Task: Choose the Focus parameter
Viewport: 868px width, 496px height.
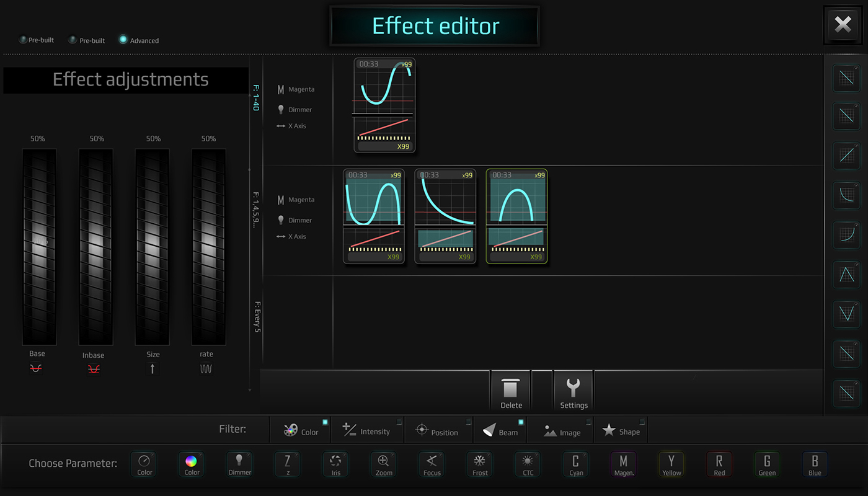Action: (x=432, y=464)
